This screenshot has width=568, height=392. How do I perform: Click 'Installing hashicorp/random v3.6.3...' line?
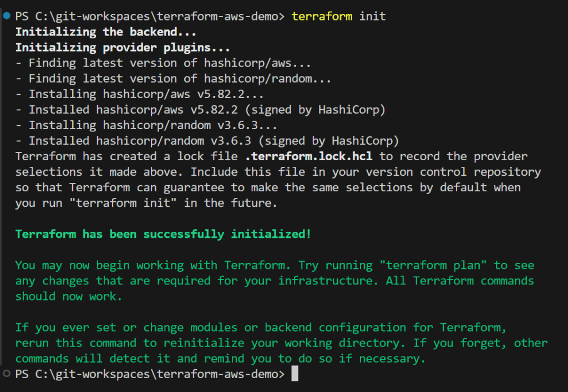(x=146, y=125)
